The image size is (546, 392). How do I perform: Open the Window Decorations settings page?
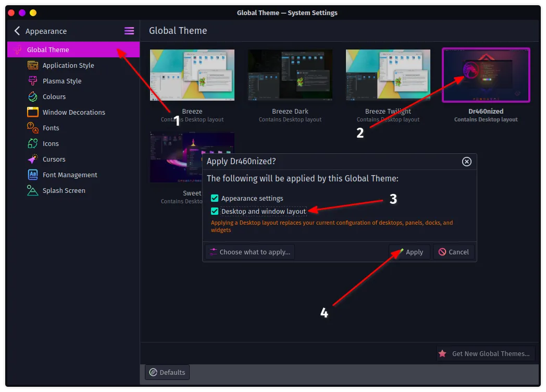tap(73, 112)
